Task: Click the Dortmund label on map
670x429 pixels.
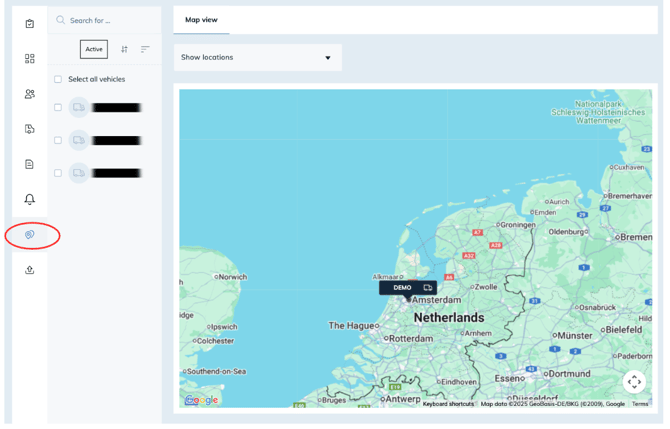Action: click(x=569, y=373)
